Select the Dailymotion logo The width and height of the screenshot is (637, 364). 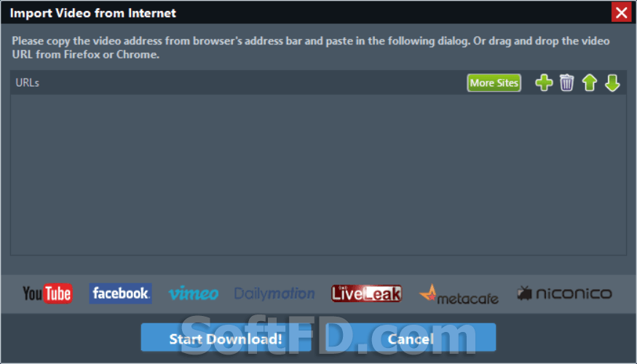tap(274, 293)
